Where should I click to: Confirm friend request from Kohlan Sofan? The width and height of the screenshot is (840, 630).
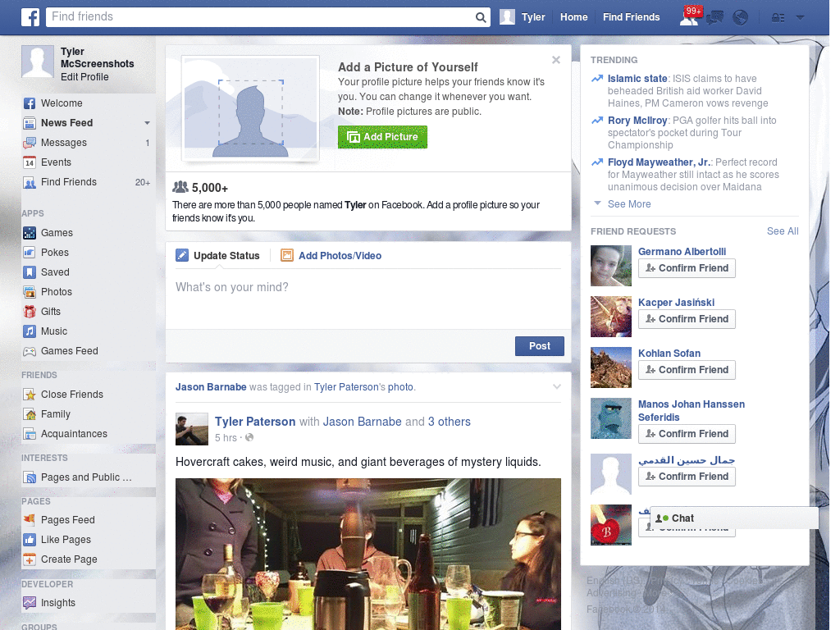click(687, 370)
